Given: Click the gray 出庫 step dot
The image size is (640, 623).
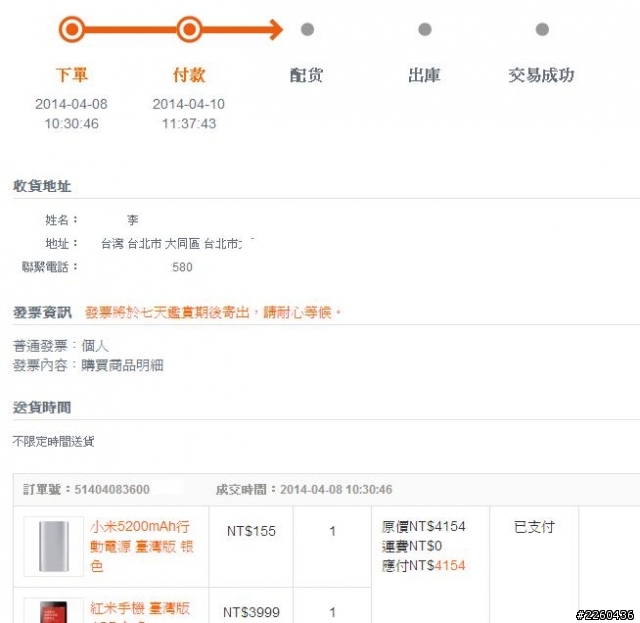Looking at the screenshot, I should (x=425, y=29).
